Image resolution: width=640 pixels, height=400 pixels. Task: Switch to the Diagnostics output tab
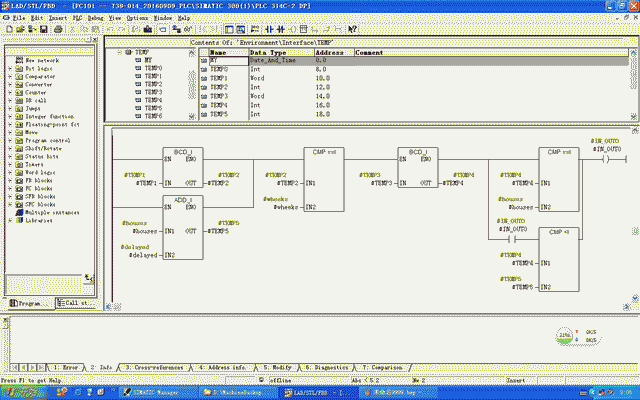click(328, 367)
